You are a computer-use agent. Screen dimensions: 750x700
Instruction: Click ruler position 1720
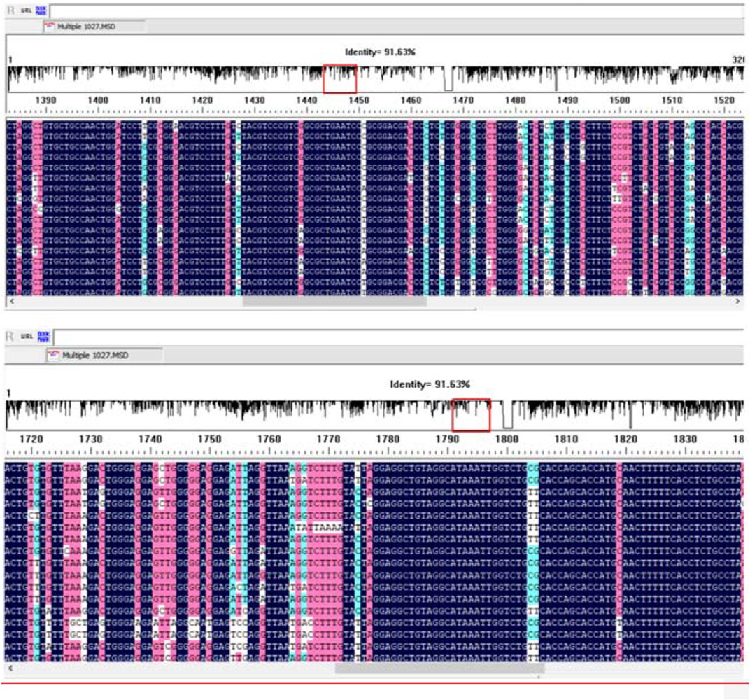click(31, 439)
